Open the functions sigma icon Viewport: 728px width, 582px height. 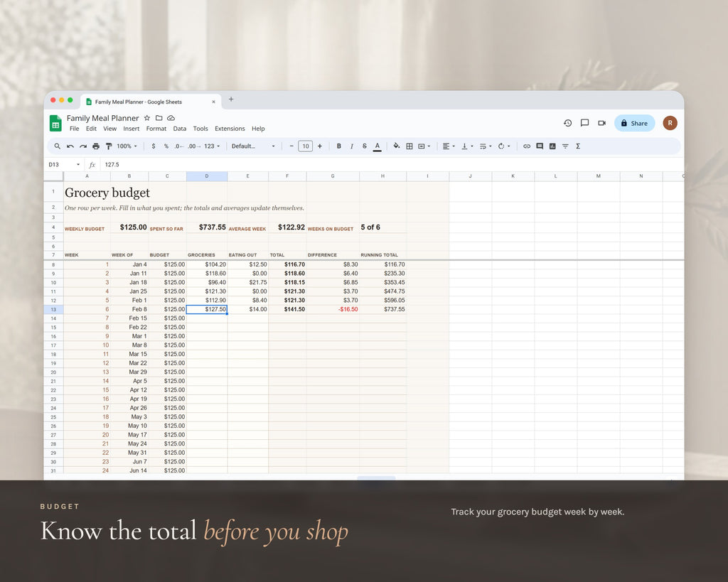(x=578, y=146)
